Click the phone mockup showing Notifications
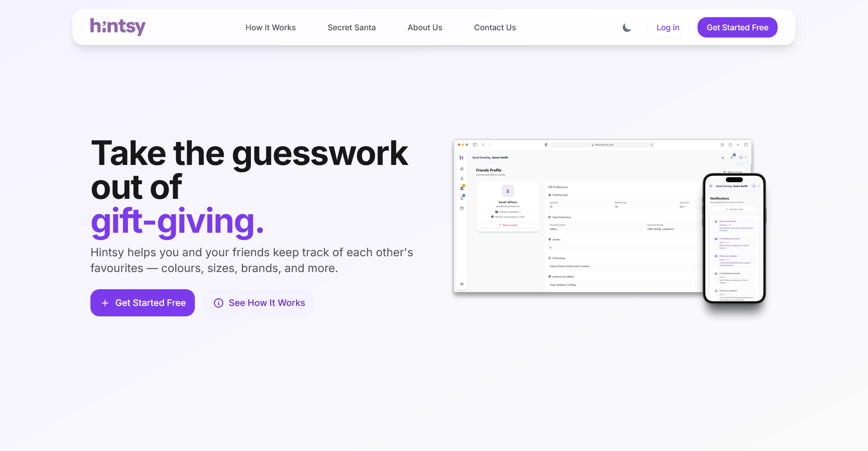The height and width of the screenshot is (451, 868). (x=734, y=238)
